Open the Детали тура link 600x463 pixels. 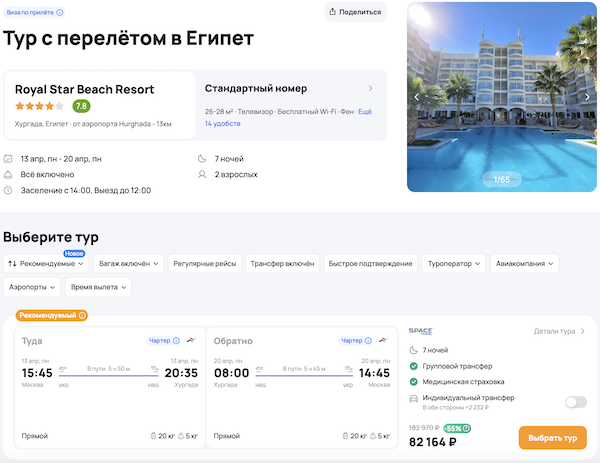[x=560, y=330]
